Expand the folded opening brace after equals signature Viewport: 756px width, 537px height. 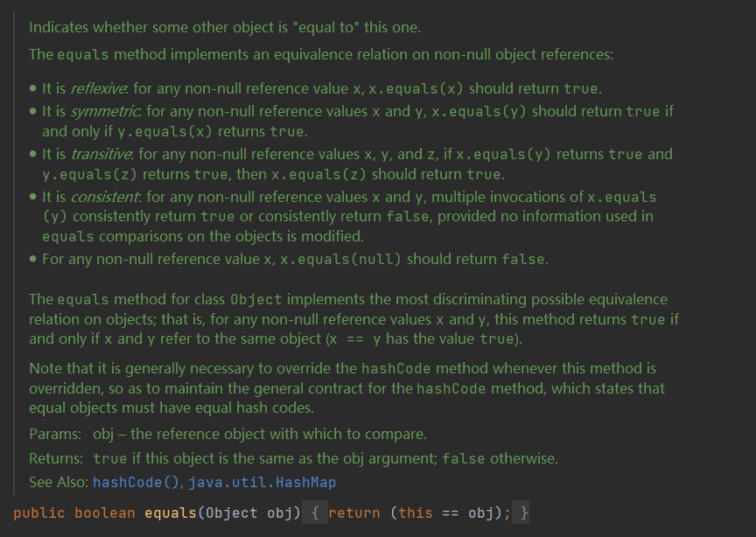[315, 513]
